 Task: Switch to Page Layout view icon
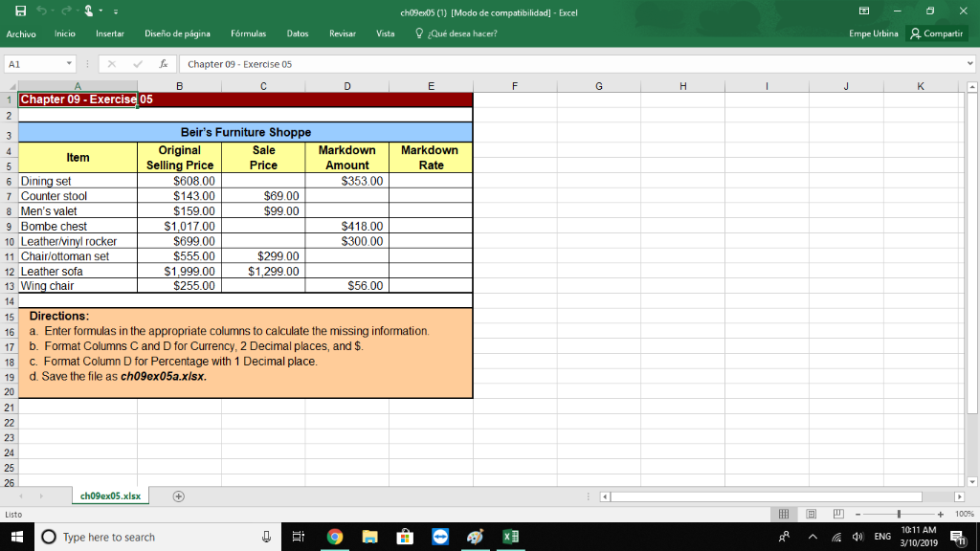tap(812, 514)
